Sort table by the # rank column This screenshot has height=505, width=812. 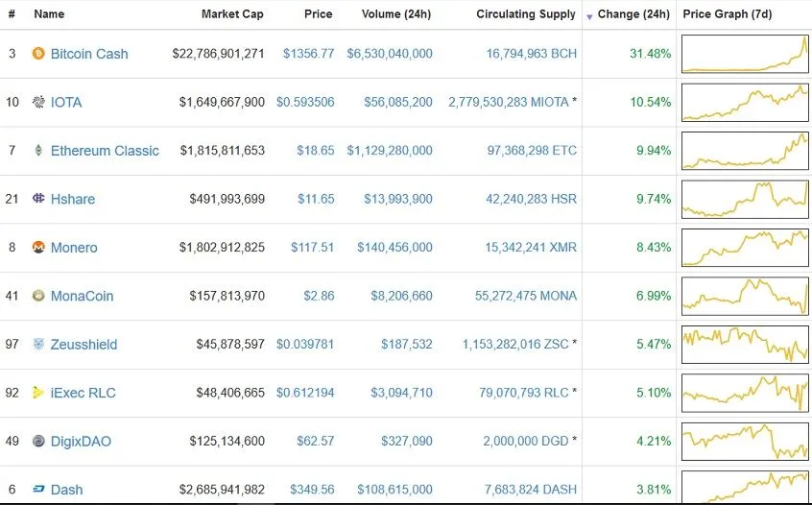click(x=12, y=14)
